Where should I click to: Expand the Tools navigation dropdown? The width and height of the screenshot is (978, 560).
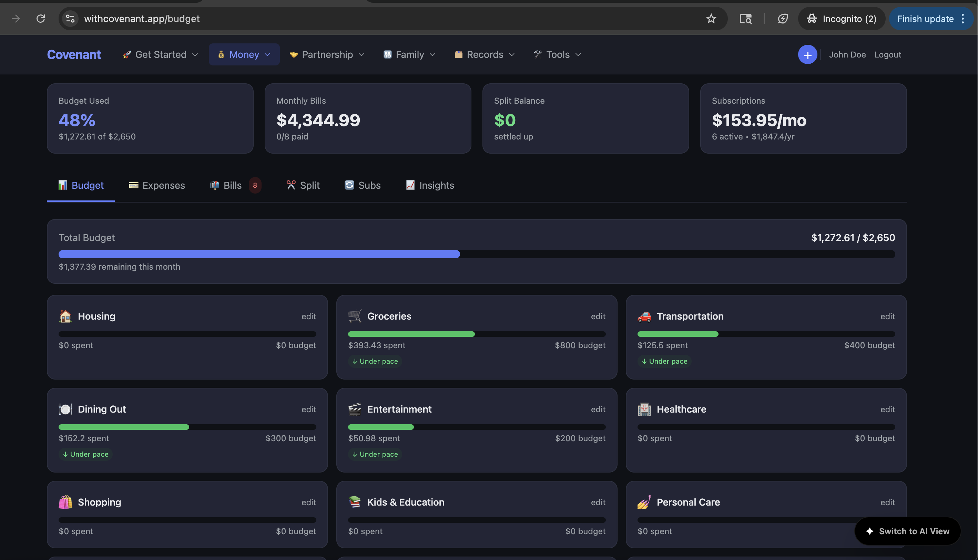[558, 55]
